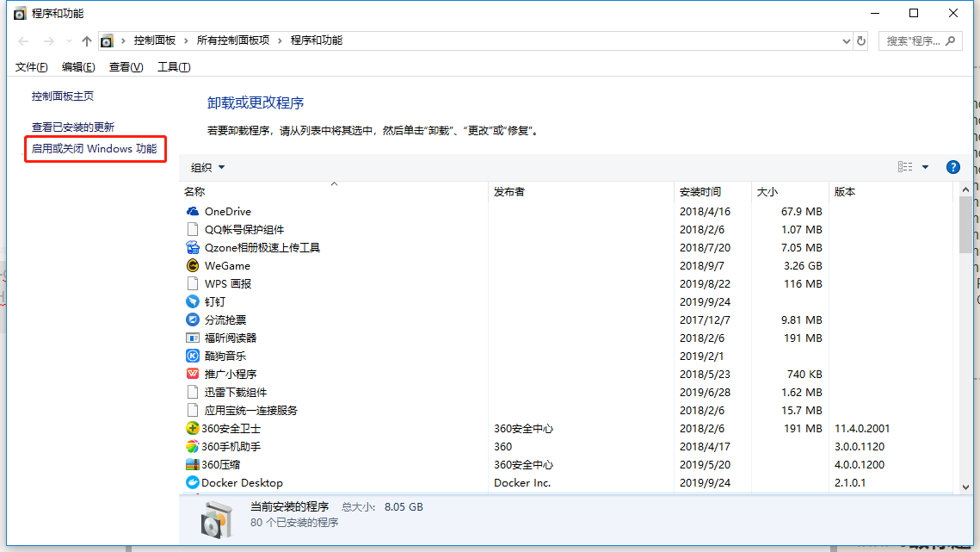The image size is (980, 552).
Task: Open the 工具 menu
Action: click(x=173, y=66)
